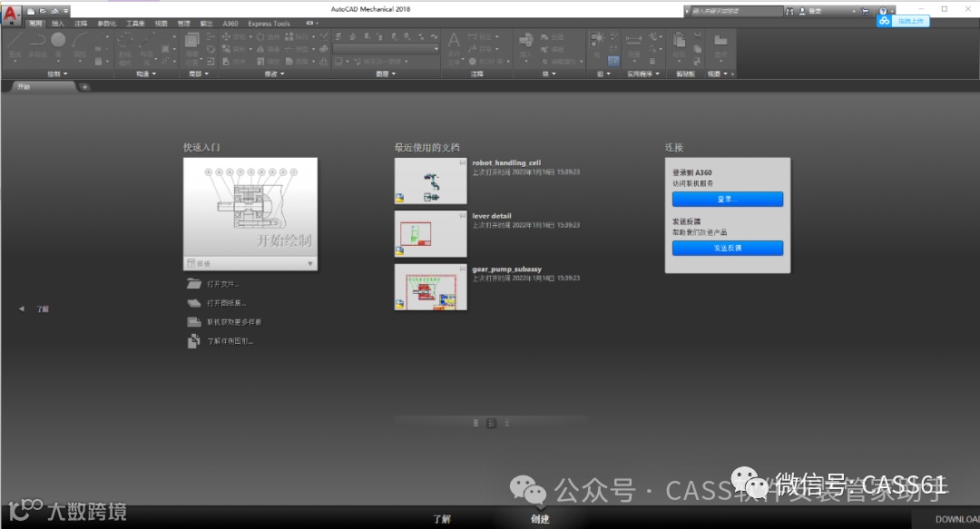Pin the gear_pump_subassy recent document

463,269
